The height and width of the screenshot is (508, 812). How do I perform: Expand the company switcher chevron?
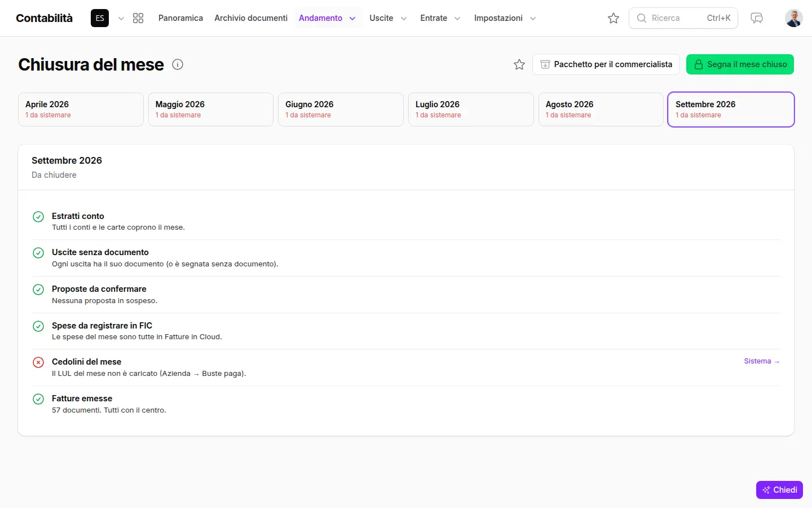pyautogui.click(x=121, y=19)
